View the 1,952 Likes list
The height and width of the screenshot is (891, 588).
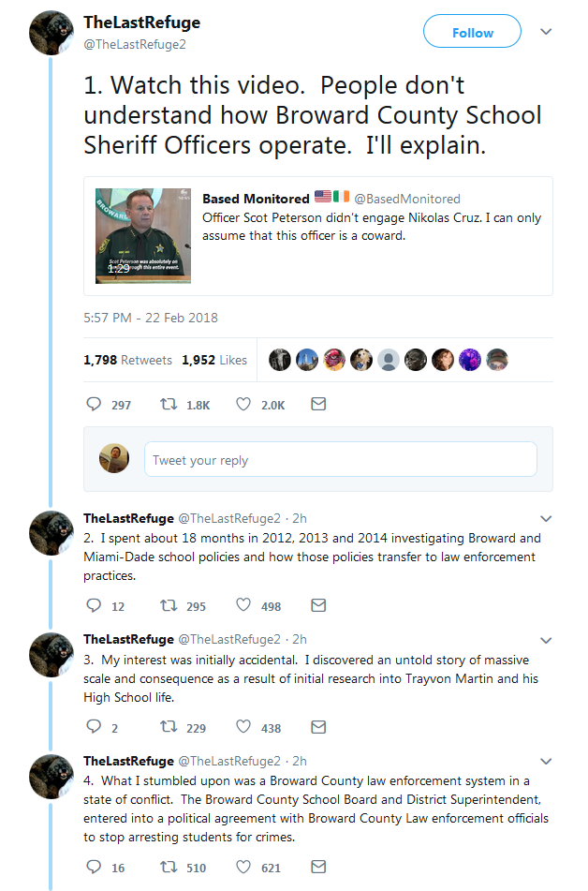click(x=214, y=360)
